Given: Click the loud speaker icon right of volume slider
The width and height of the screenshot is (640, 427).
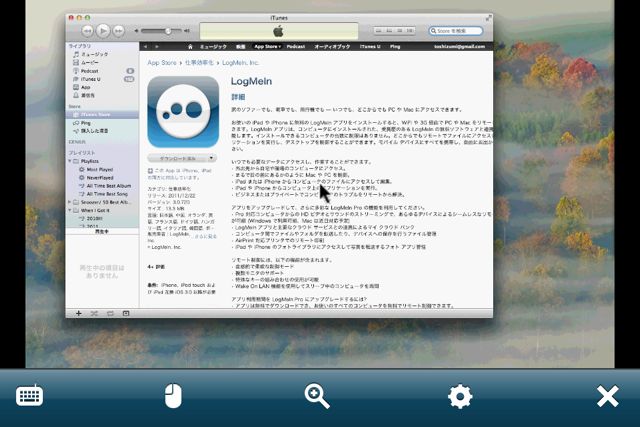Looking at the screenshot, I should pyautogui.click(x=187, y=31).
